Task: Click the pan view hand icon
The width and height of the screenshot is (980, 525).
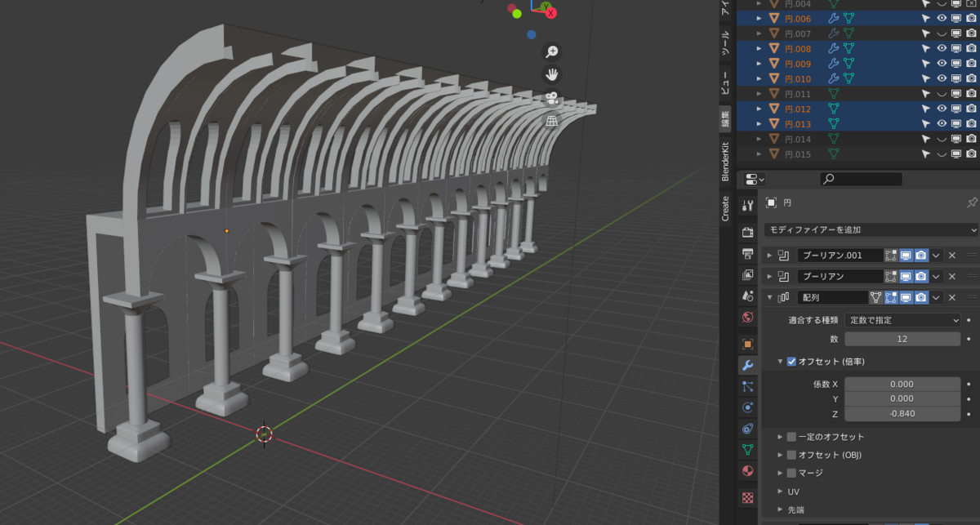Action: pos(552,74)
